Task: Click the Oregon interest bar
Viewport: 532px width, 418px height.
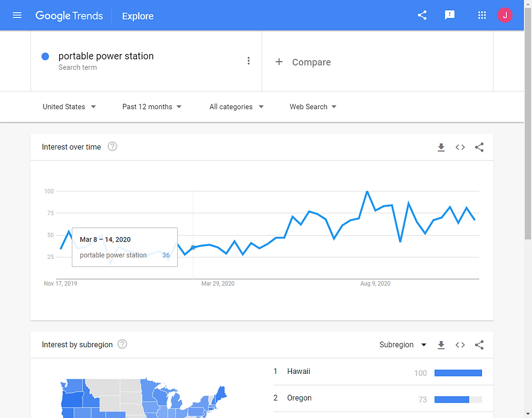Action: click(458, 399)
